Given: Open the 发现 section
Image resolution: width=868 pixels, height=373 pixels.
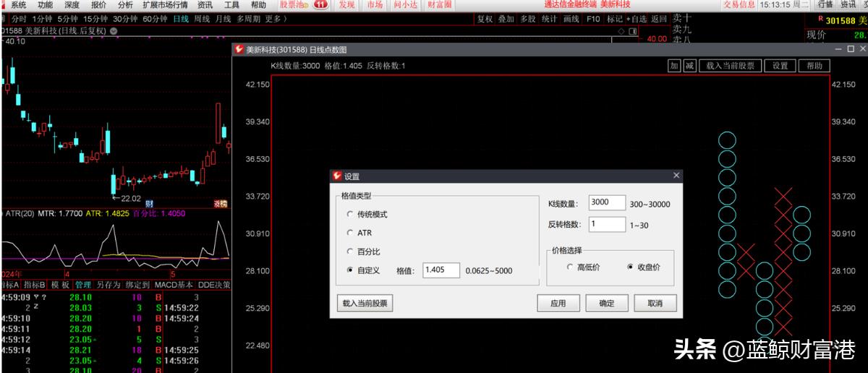Looking at the screenshot, I should [347, 5].
